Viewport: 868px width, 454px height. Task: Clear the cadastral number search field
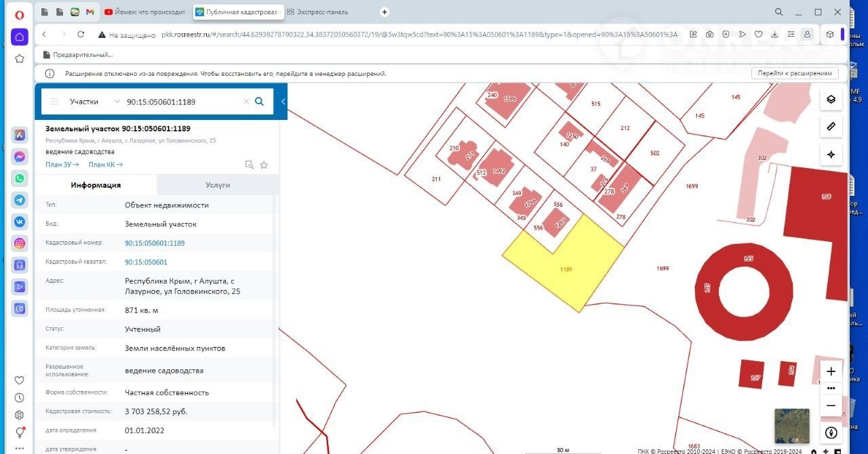coord(246,102)
